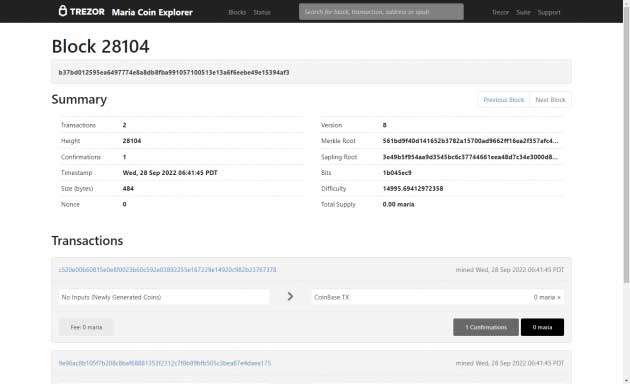This screenshot has width=630, height=384.
Task: Click the Block 28104 heading
Action: click(x=100, y=46)
